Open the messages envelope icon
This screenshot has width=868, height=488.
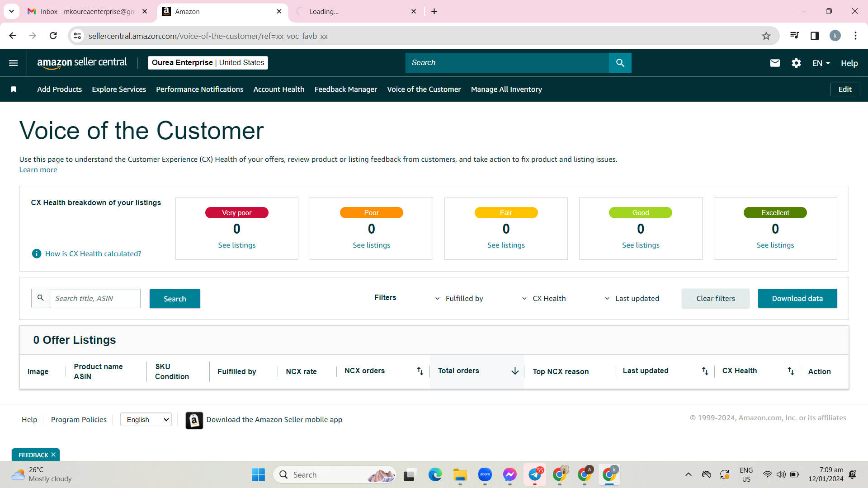pyautogui.click(x=775, y=63)
